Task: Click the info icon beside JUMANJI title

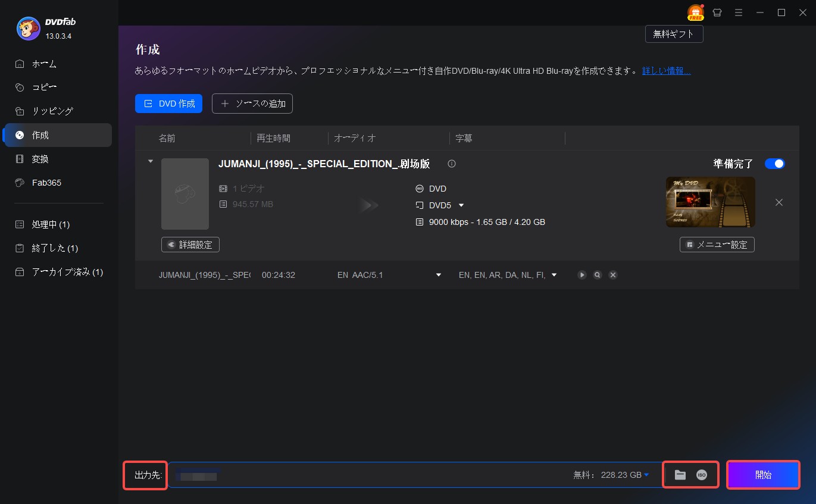Action: (452, 164)
